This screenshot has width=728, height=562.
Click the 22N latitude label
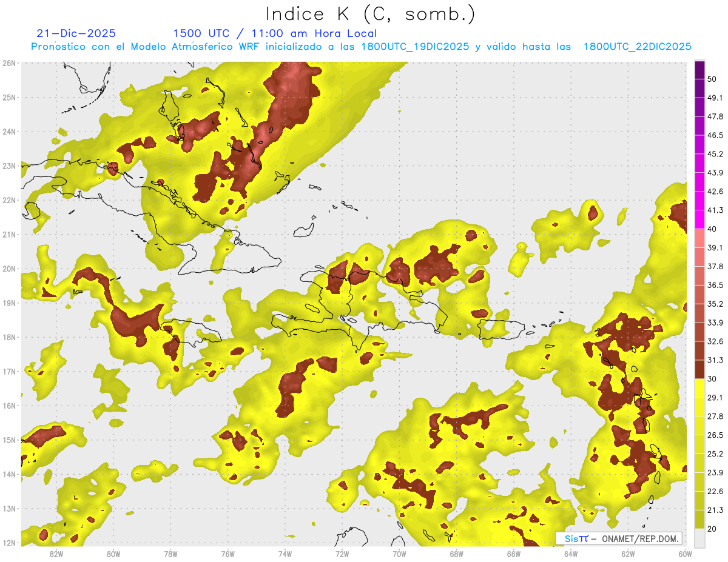[x=10, y=200]
